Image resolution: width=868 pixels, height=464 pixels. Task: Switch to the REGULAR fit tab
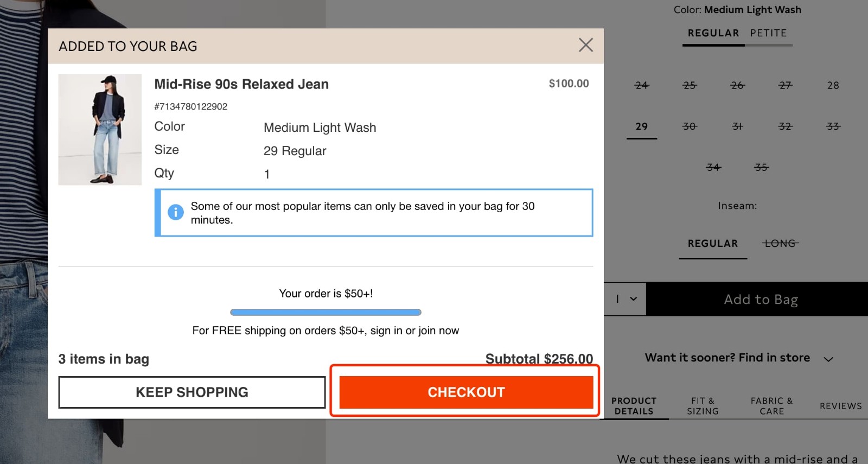(713, 33)
